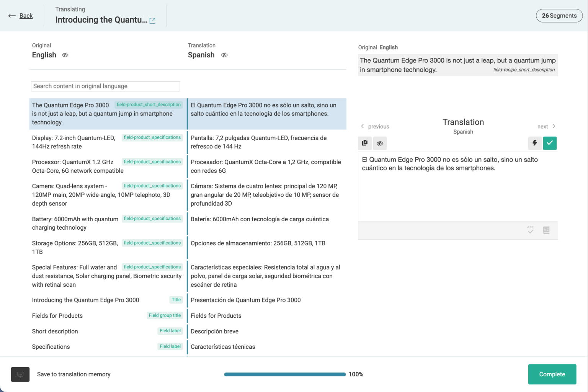Go to previous segment with the left chevron
This screenshot has width=588, height=392.
pyautogui.click(x=363, y=126)
